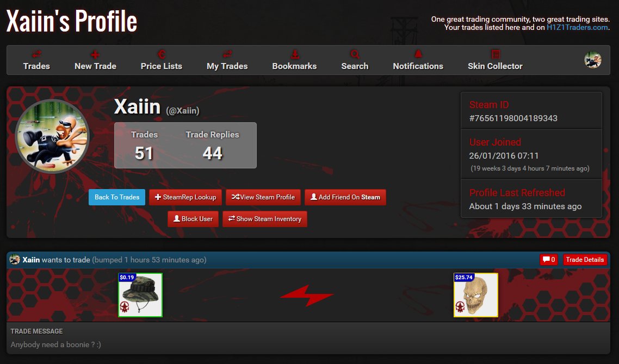Click the large Xaiin profile picture
Image resolution: width=619 pixels, height=364 pixels.
coord(52,136)
